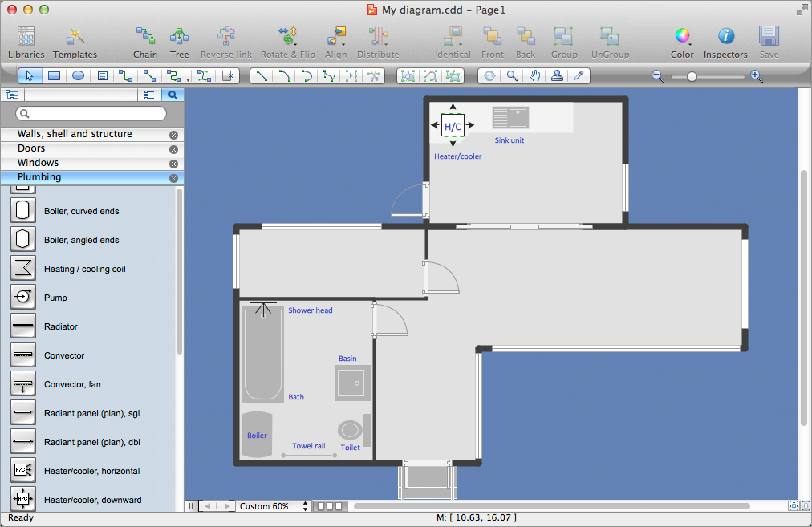The width and height of the screenshot is (812, 527).
Task: Click the zoom-in magnifier button
Action: [756, 76]
